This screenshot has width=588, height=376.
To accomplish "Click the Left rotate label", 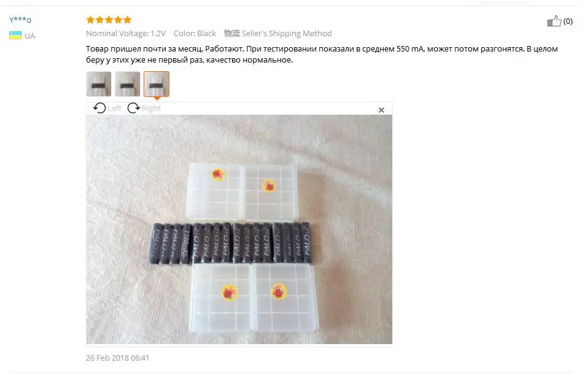I will pos(114,109).
